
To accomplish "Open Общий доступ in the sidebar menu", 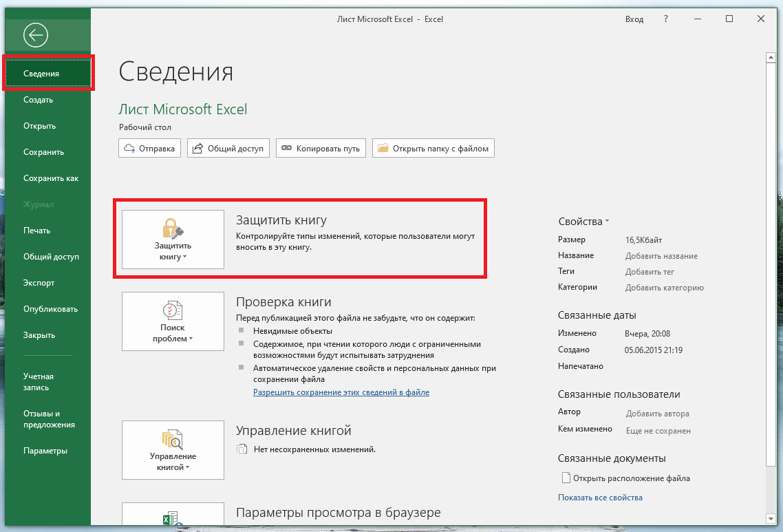I will (48, 257).
